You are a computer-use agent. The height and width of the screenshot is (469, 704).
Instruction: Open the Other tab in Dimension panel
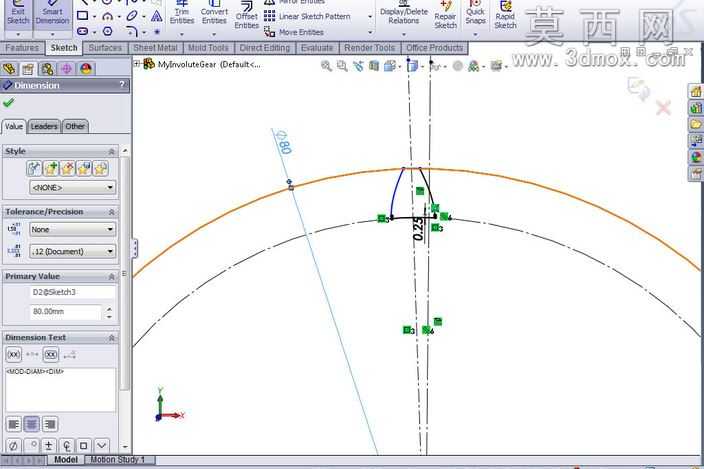click(75, 127)
